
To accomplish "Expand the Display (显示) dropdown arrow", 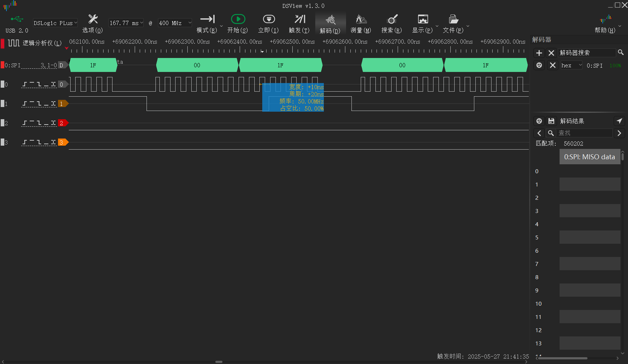I will [437, 26].
